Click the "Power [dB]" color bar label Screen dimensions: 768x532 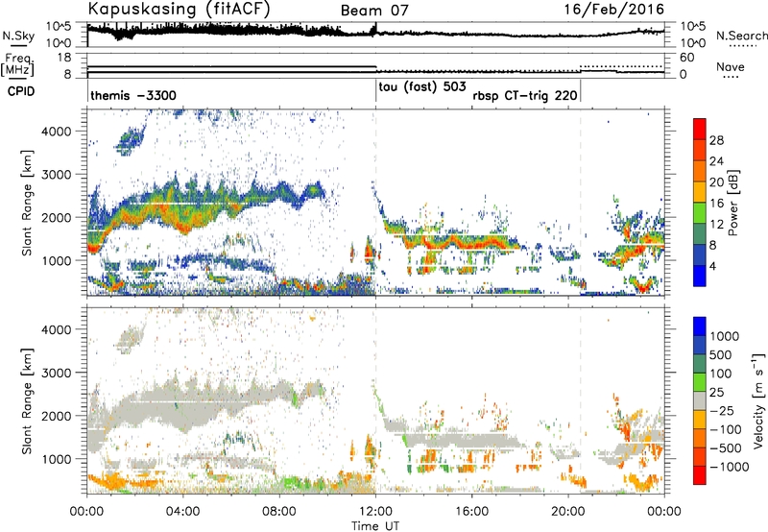point(732,203)
